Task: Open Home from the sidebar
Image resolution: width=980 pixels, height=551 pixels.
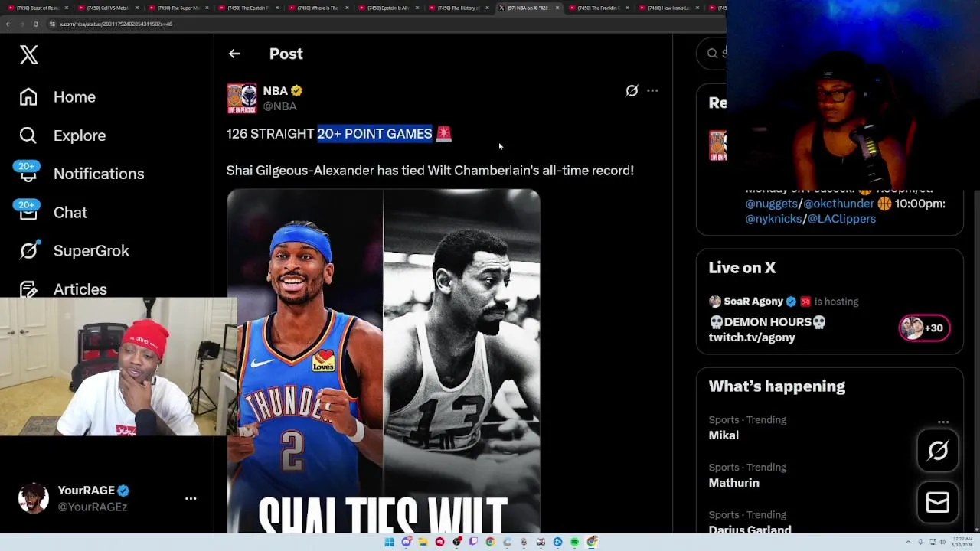Action: pos(74,97)
